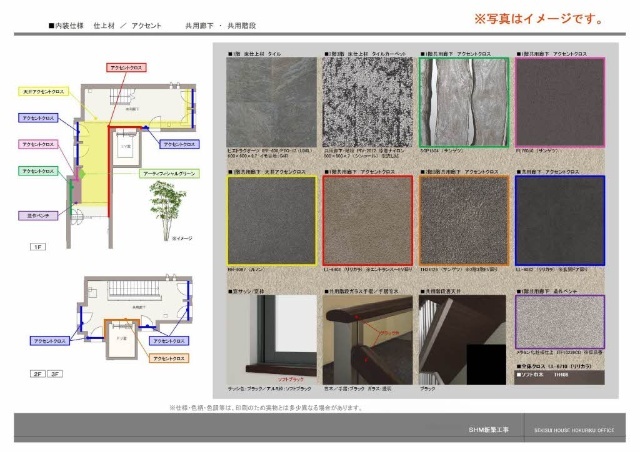Click the ※仕様・色柄 disclaimer line
This screenshot has width=640, height=452.
(266, 407)
